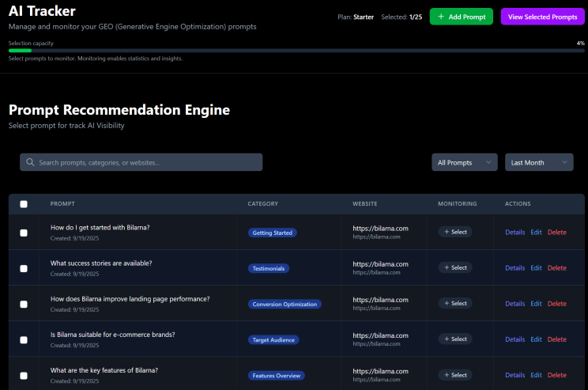Delete the landing page performance prompt
The width and height of the screenshot is (588, 390).
(x=556, y=304)
